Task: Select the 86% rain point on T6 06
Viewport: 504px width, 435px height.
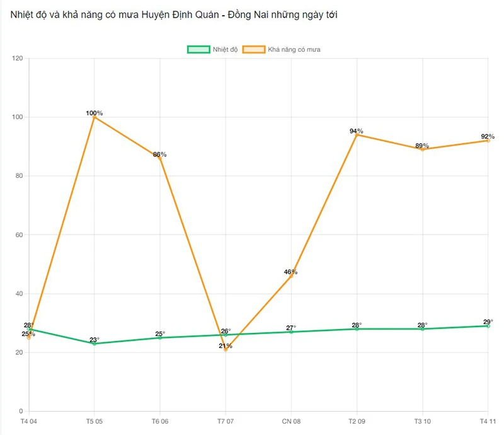Action: pyautogui.click(x=160, y=158)
